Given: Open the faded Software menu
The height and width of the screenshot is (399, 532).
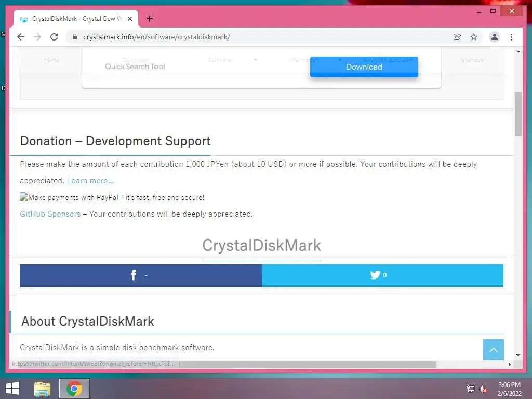Looking at the screenshot, I should 220,60.
